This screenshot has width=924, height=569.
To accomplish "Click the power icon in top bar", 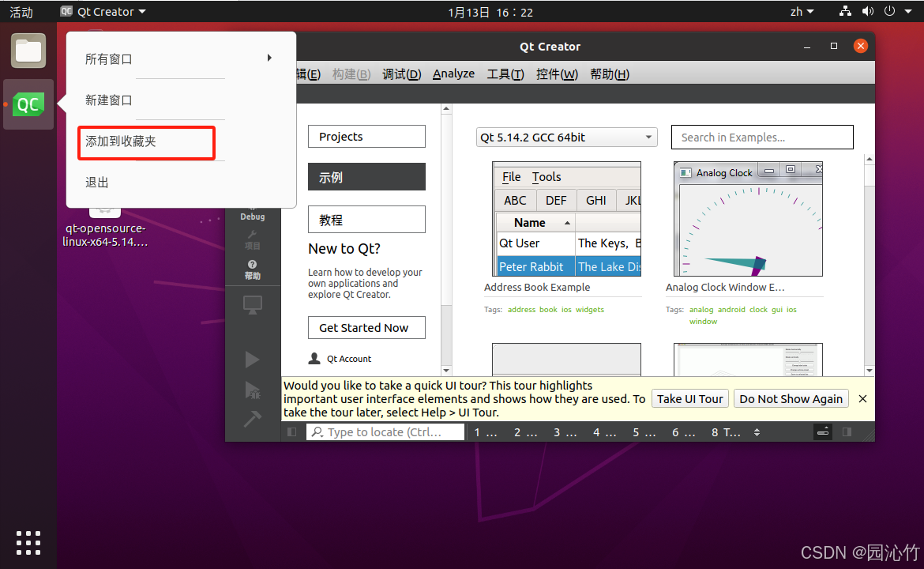I will (x=889, y=11).
